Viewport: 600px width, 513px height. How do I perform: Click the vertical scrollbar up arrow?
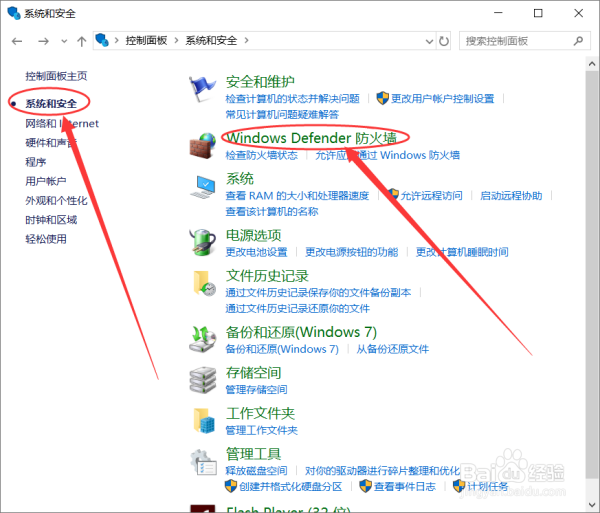coord(592,64)
